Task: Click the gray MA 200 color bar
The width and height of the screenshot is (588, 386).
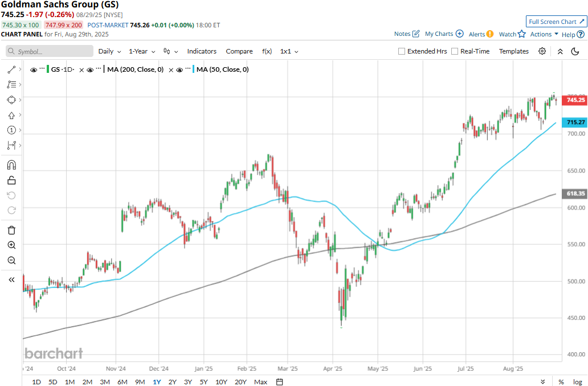Action: coord(104,69)
